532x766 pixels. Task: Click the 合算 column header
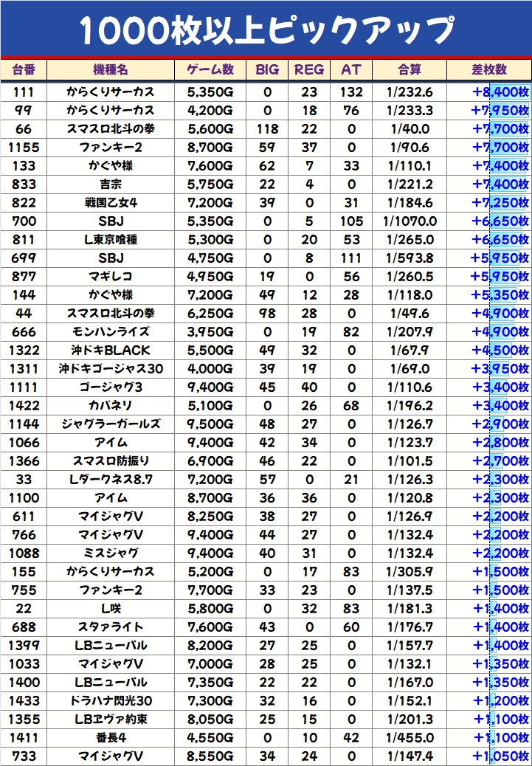410,70
